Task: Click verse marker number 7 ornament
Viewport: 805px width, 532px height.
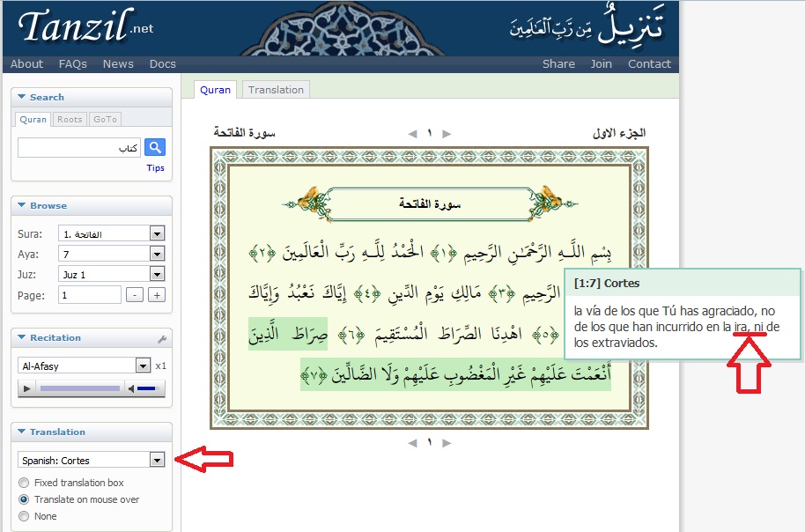Action: click(314, 375)
